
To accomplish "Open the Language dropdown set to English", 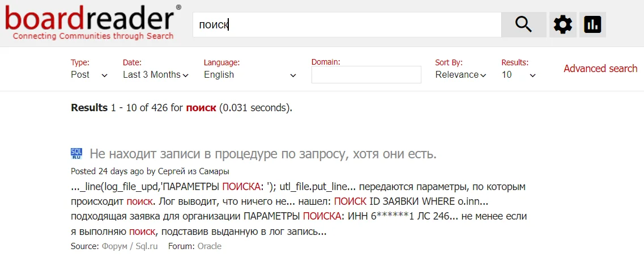I will pyautogui.click(x=250, y=75).
